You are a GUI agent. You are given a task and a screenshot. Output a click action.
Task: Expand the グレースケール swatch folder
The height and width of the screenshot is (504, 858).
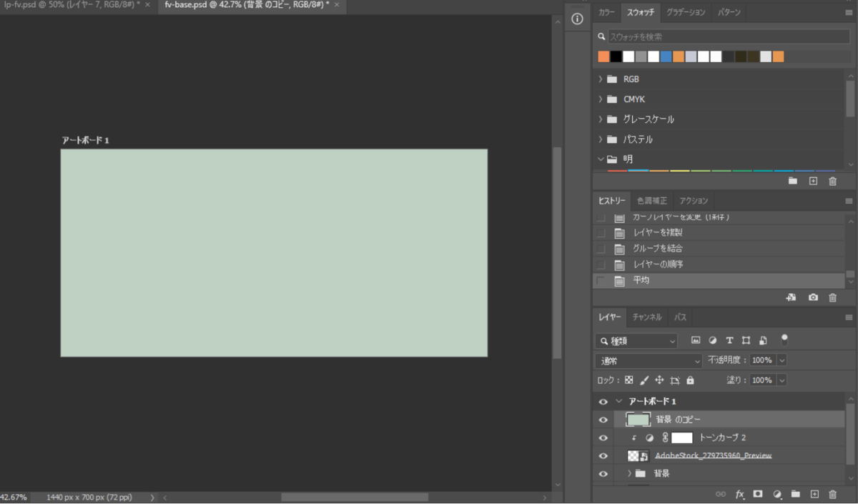601,119
